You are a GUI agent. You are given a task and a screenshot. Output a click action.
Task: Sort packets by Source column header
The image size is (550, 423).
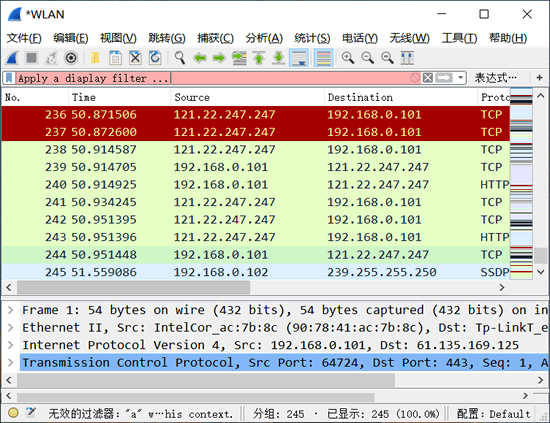point(247,97)
